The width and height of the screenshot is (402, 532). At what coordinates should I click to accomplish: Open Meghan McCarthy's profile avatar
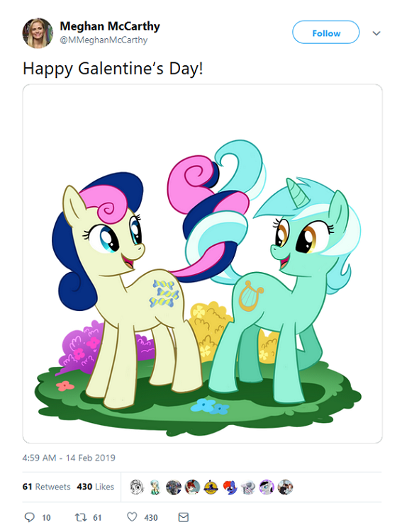click(x=38, y=33)
